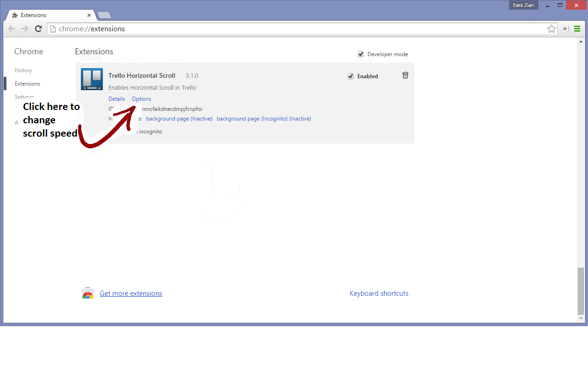Go back with the browser back arrow
588x368 pixels.
(x=12, y=29)
